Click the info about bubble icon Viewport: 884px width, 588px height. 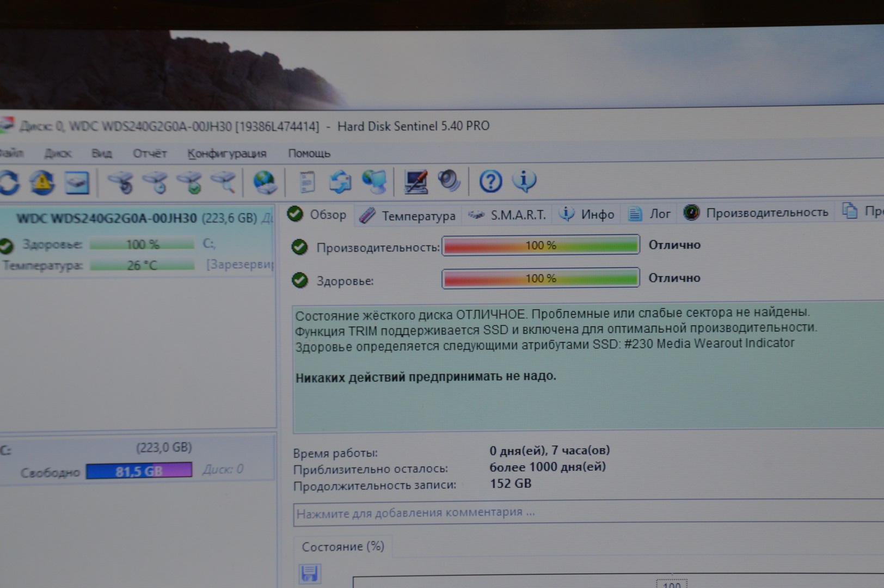click(524, 180)
